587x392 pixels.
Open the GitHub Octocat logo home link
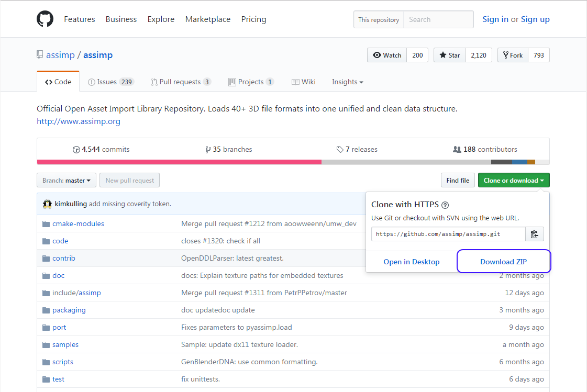coord(45,19)
